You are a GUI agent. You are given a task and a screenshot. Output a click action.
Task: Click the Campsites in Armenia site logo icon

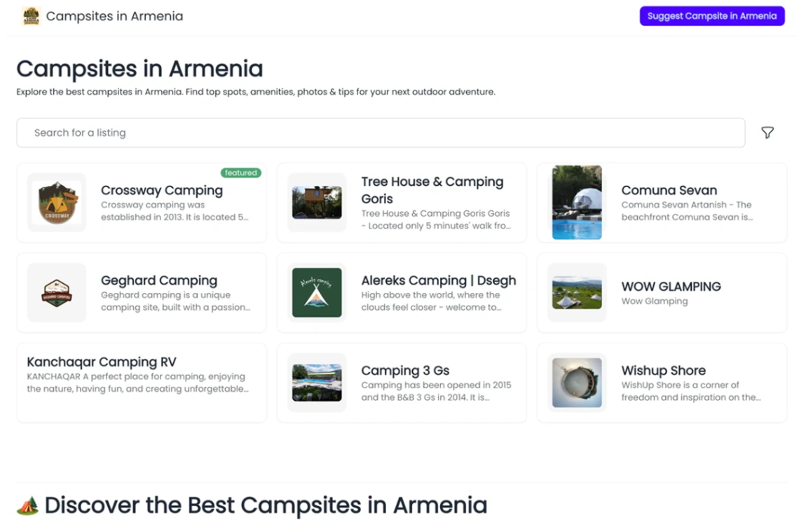31,16
